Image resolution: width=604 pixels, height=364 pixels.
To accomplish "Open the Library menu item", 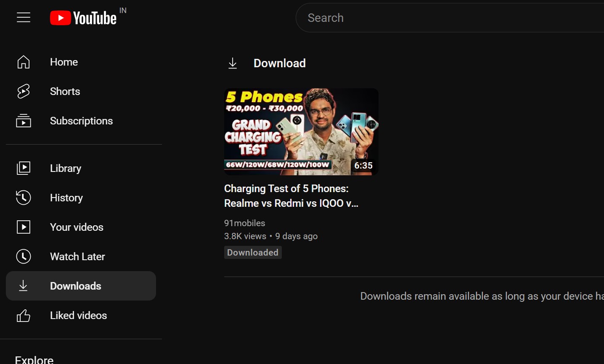I will pos(66,168).
